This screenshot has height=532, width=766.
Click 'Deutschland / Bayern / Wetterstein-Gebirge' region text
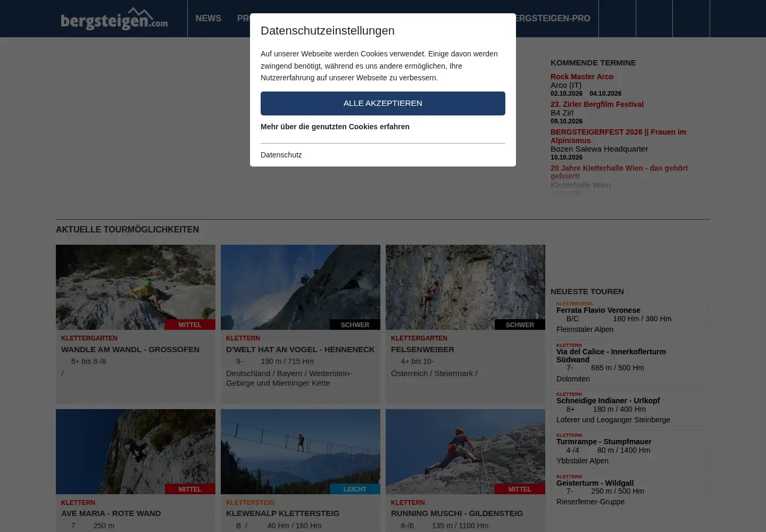pyautogui.click(x=289, y=378)
